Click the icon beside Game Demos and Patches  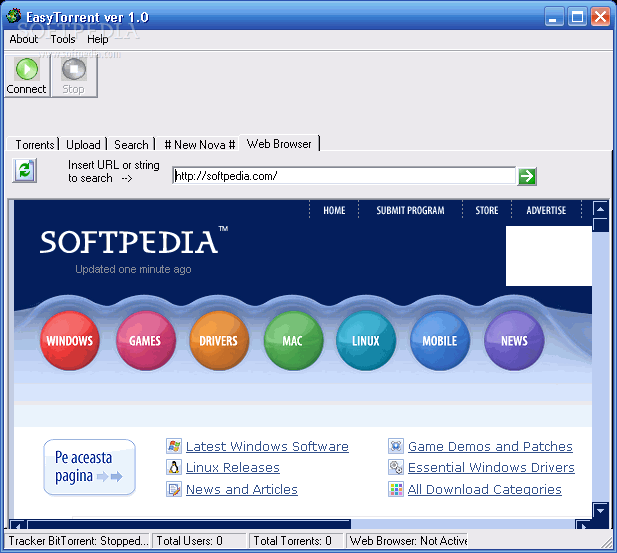pos(396,446)
